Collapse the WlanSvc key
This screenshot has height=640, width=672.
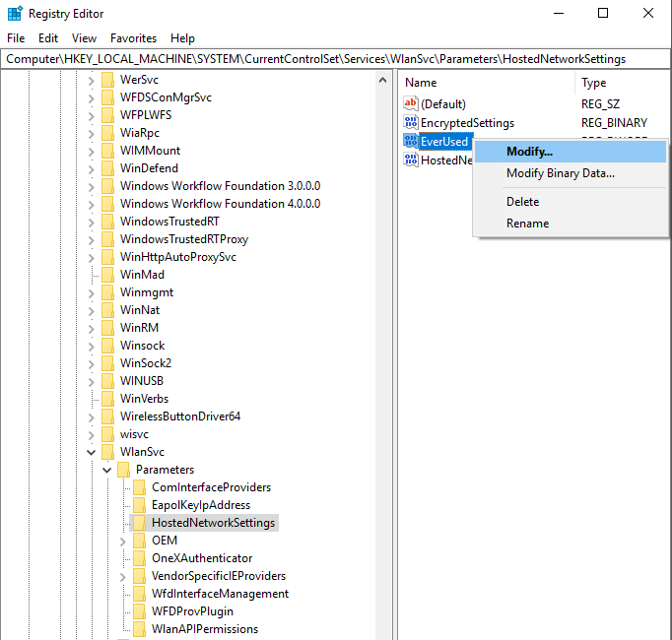91,452
